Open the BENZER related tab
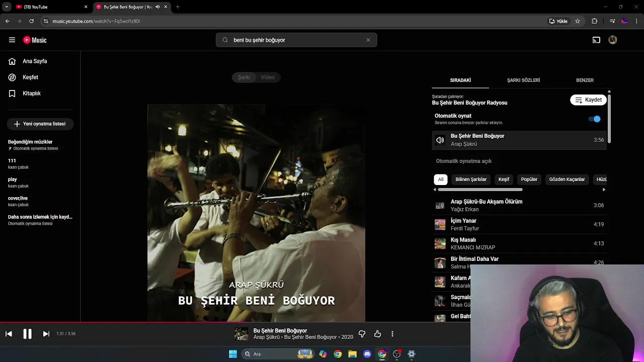Image resolution: width=644 pixels, height=362 pixels. click(x=585, y=80)
